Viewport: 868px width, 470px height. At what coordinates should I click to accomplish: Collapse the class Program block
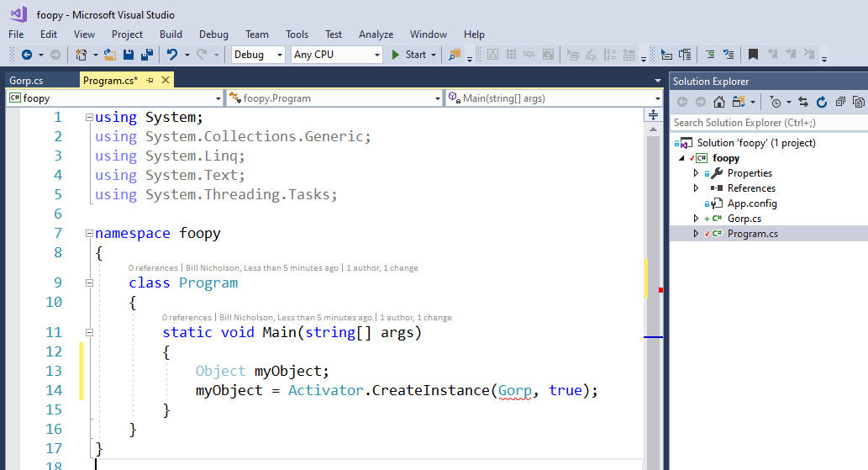point(89,283)
